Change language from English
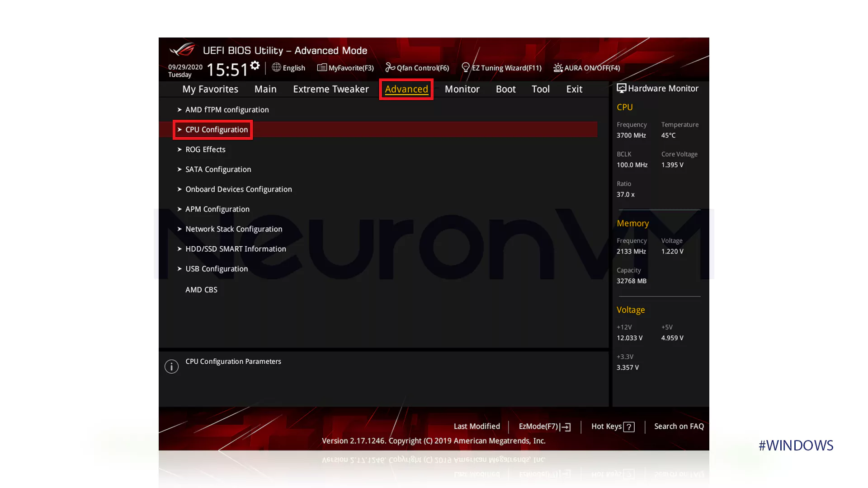The image size is (868, 488). (294, 68)
